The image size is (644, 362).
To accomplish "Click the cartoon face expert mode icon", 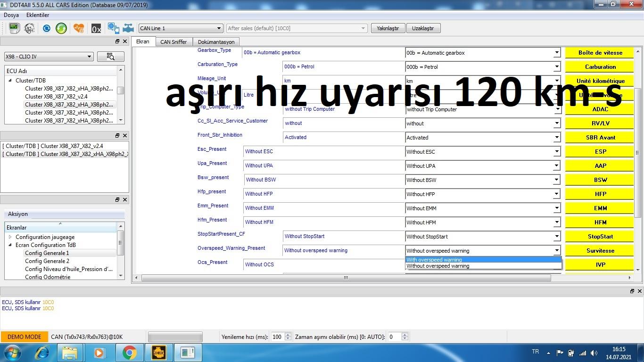I will point(29,28).
